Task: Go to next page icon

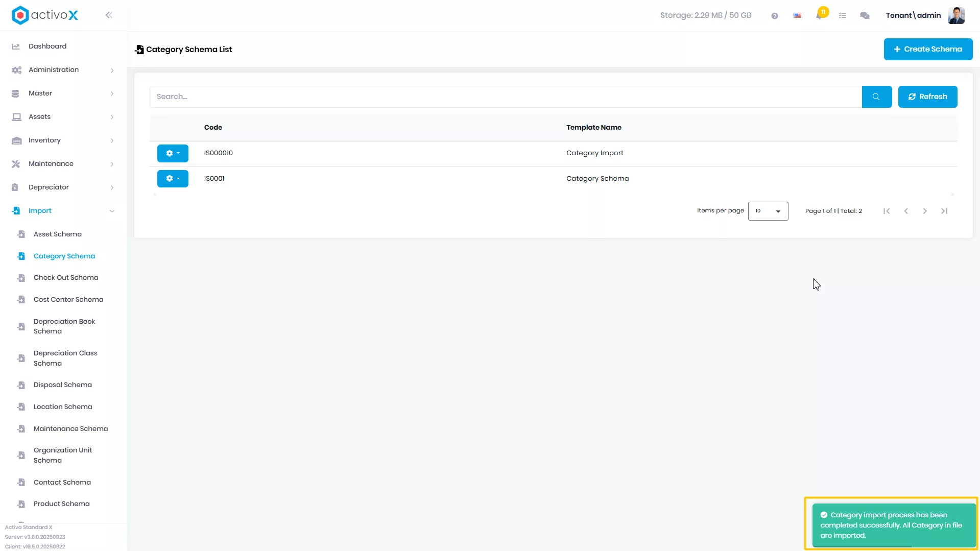Action: click(x=925, y=211)
